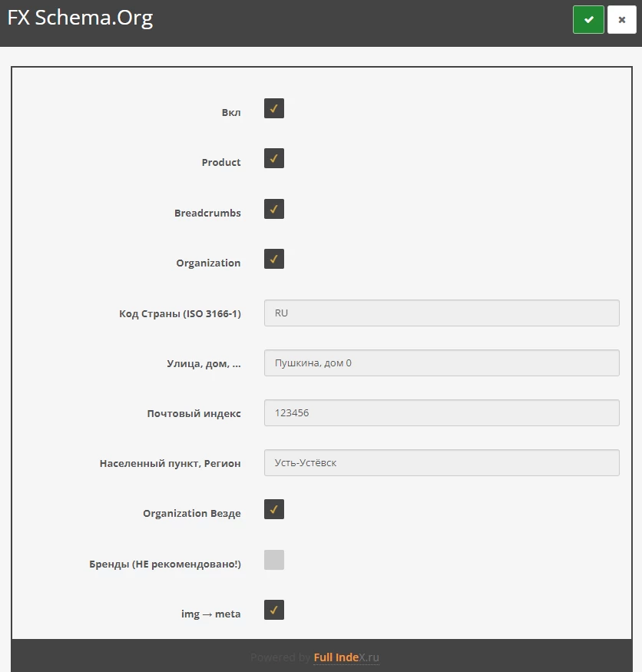Click the Улица, дом, ... label
This screenshot has height=672, width=642.
(x=204, y=364)
